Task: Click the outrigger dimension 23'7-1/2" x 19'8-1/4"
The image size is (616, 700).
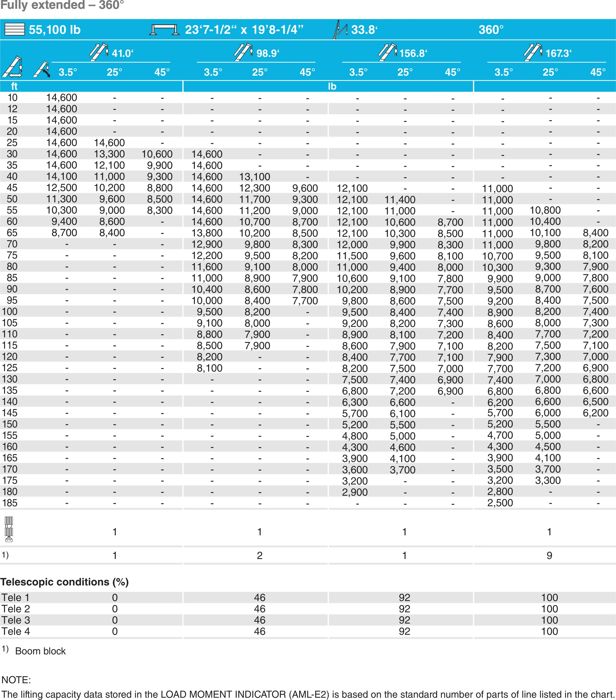Action: click(244, 30)
